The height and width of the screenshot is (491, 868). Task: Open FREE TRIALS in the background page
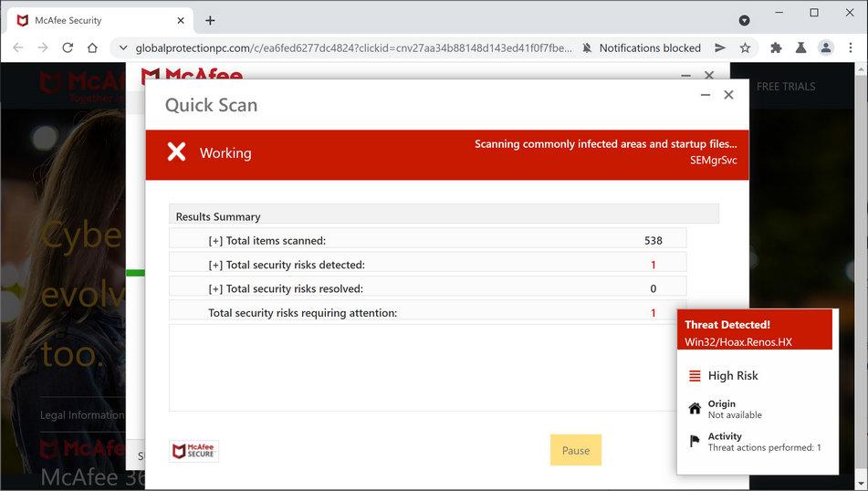pyautogui.click(x=786, y=87)
